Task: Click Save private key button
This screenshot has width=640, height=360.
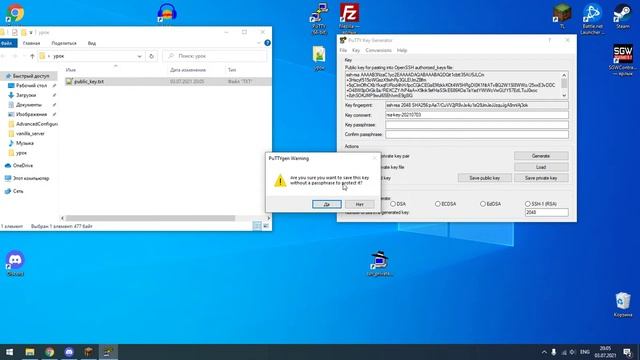Action: point(541,178)
